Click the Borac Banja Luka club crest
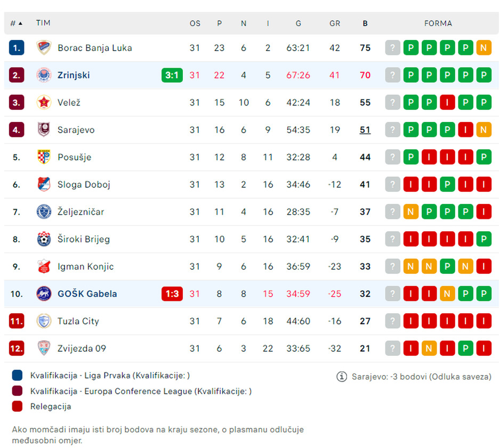 [44, 48]
